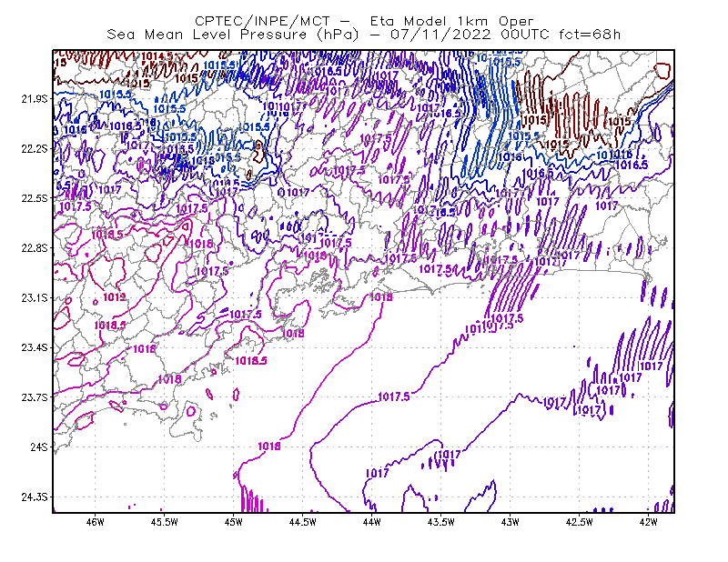Click the Sea Mean Level Pressure subtitle
Image resolution: width=728 pixels, height=562 pixels.
point(363,35)
